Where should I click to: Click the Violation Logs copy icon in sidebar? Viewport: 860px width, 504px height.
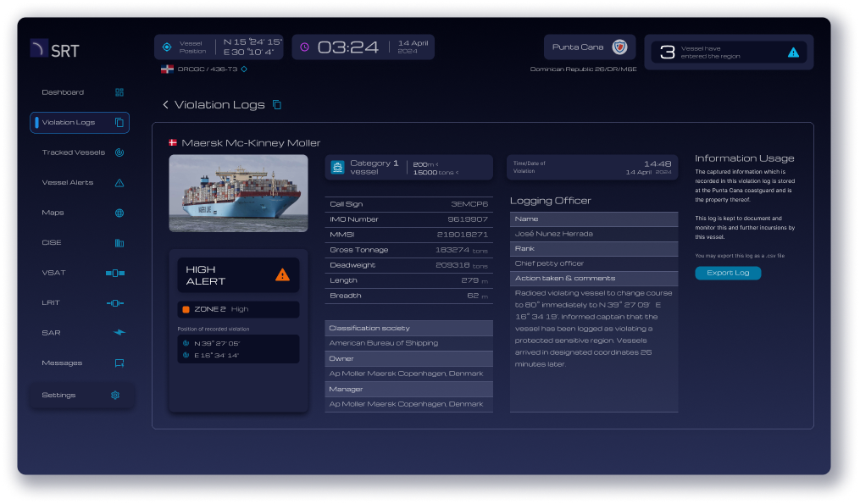tap(119, 122)
